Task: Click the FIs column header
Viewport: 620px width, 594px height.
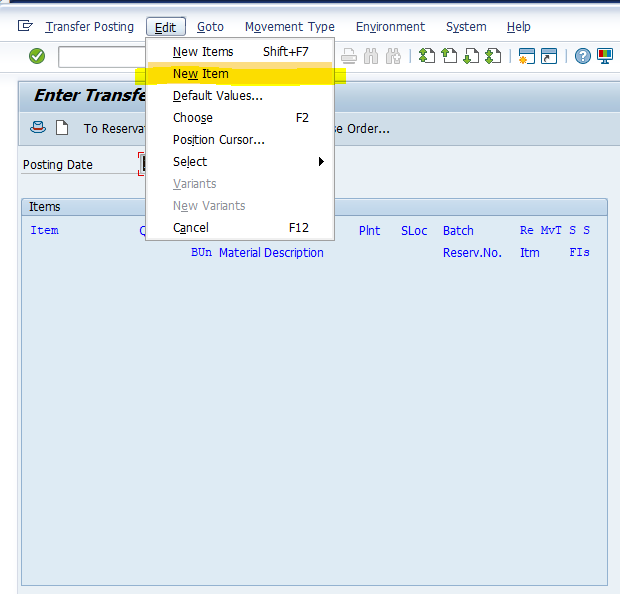Action: coord(579,252)
